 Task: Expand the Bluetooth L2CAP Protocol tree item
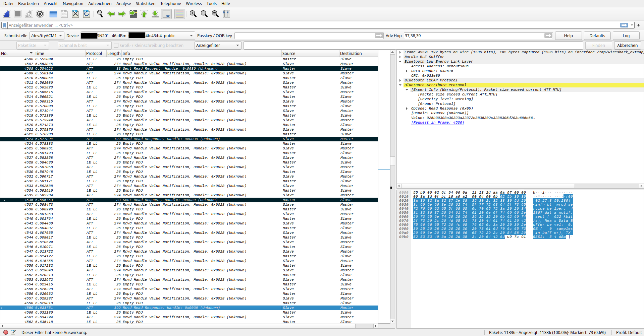tap(400, 80)
